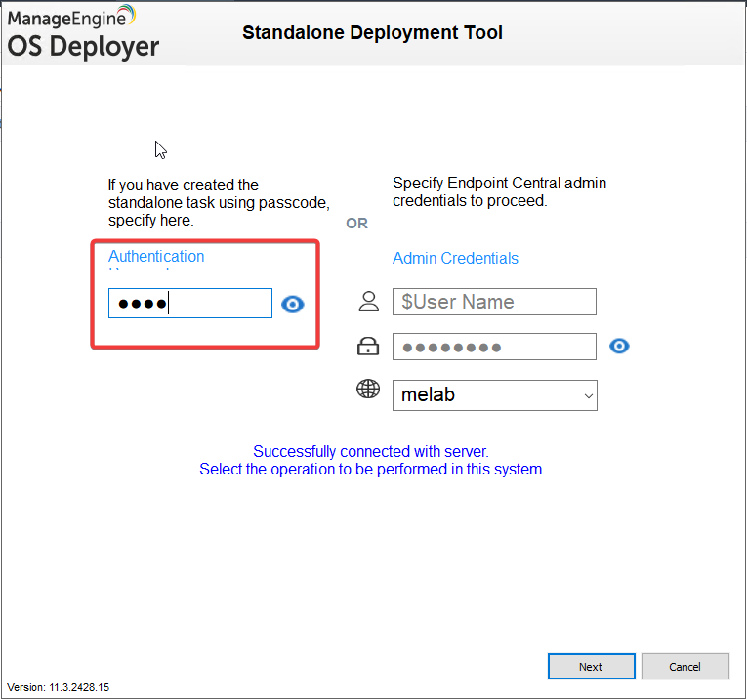Click the admin password input field
The width and height of the screenshot is (747, 700).
point(494,347)
